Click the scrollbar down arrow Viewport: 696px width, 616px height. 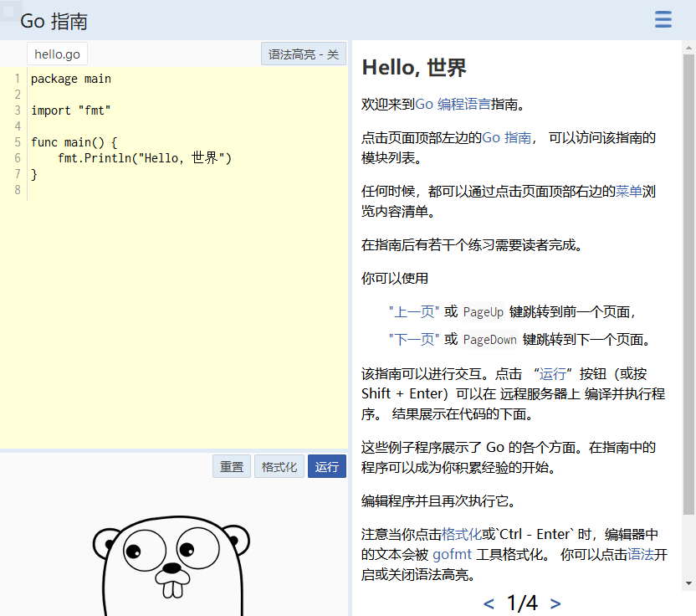click(688, 583)
